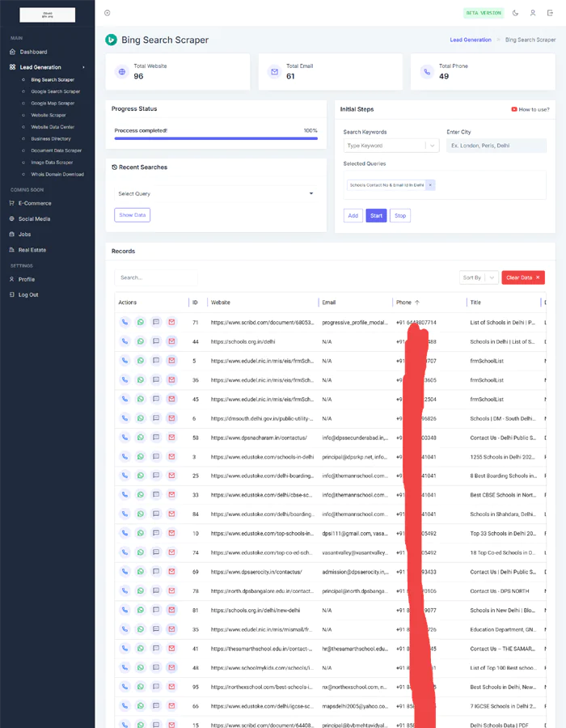Focus the Enter City input field
Screen dimensions: 566x728
(x=496, y=146)
